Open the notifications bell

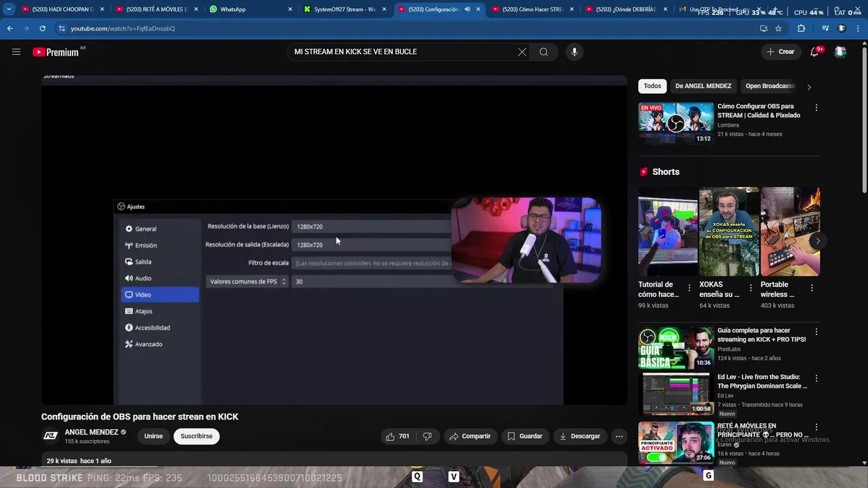coord(814,52)
